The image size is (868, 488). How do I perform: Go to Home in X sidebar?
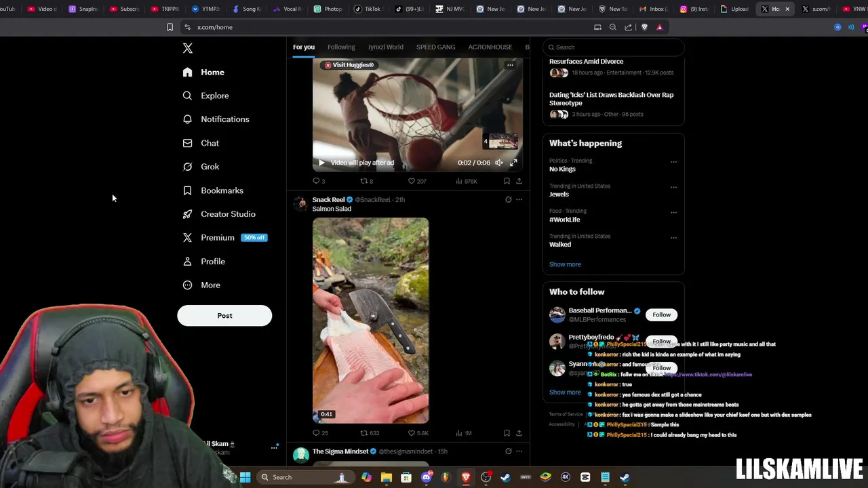tap(203, 73)
